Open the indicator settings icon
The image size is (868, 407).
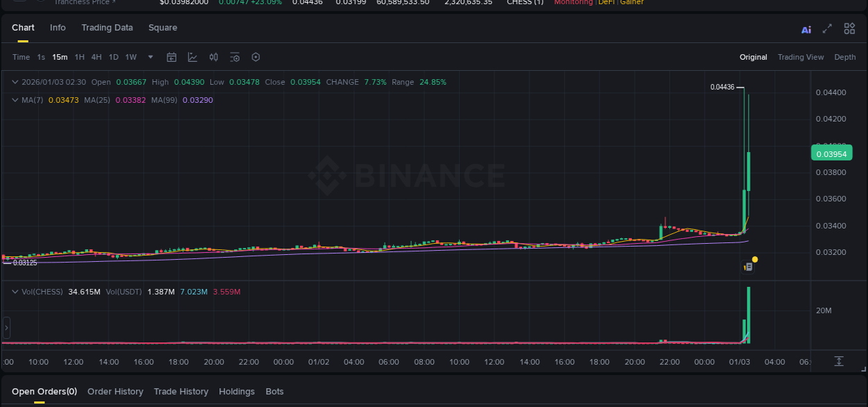pyautogui.click(x=234, y=57)
